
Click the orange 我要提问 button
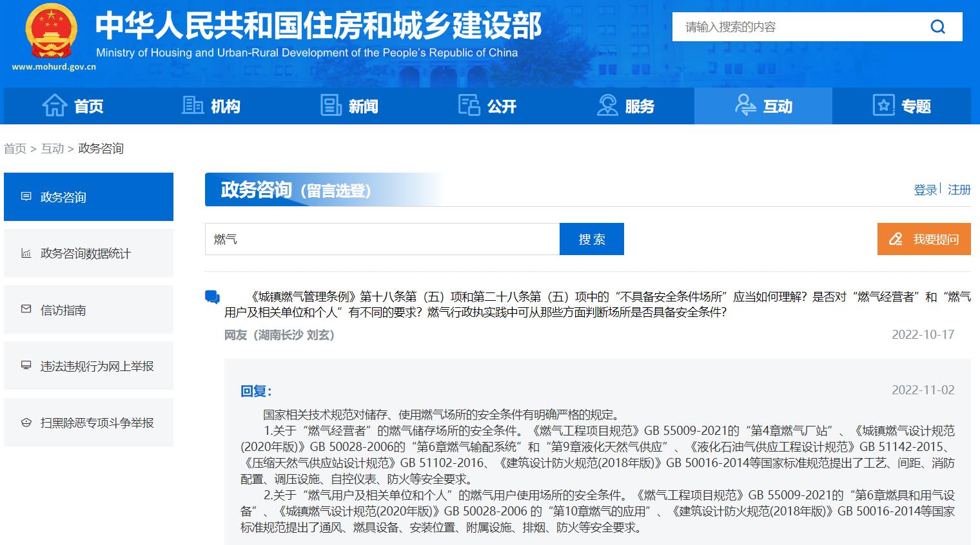pos(924,239)
